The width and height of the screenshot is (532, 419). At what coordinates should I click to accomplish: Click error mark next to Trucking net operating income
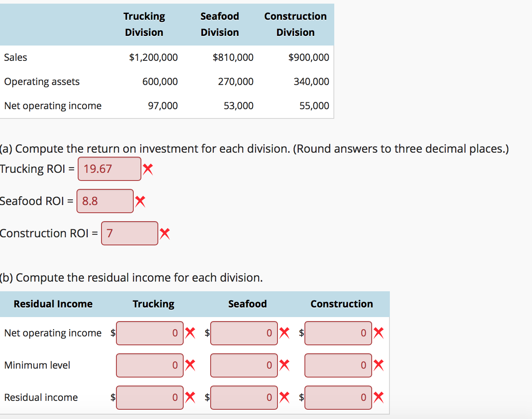click(x=190, y=333)
